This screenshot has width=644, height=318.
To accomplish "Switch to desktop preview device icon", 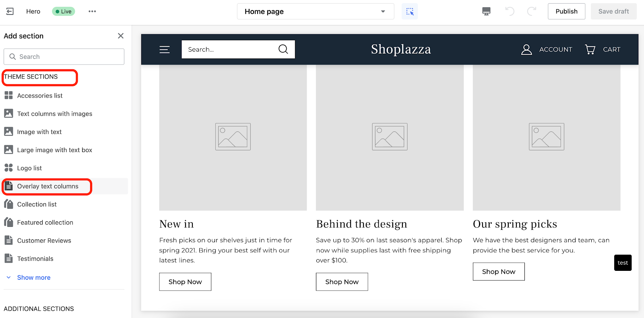I will point(486,11).
